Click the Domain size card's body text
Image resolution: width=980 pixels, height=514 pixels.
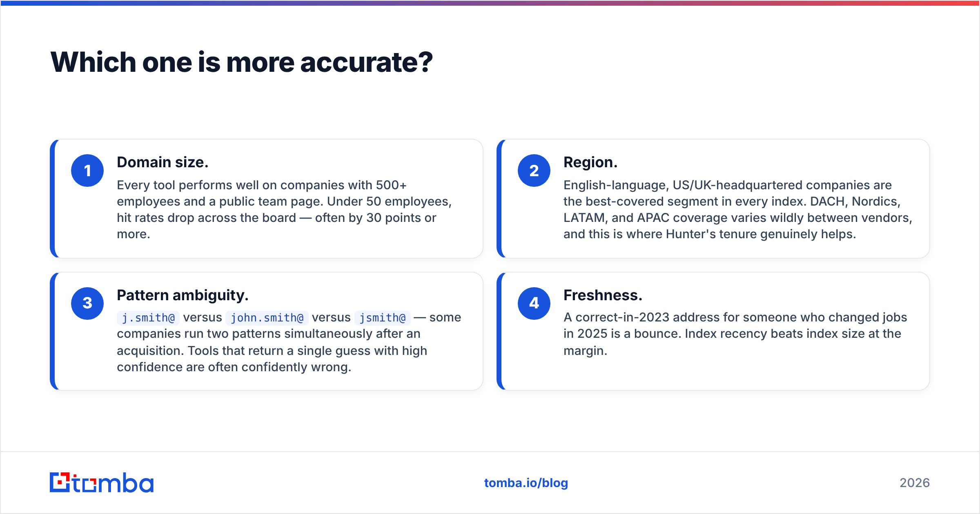[284, 210]
